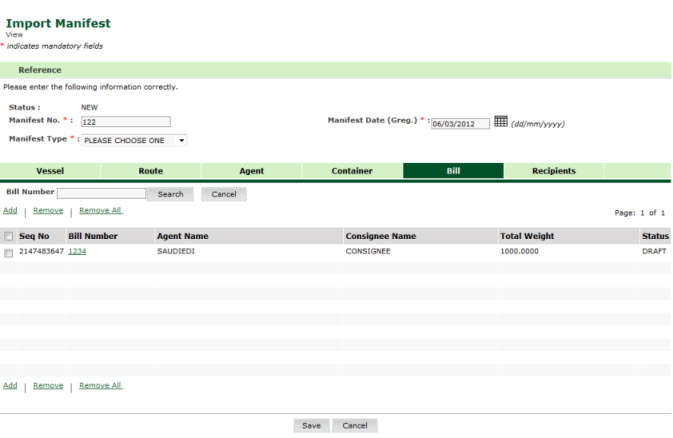Screen dimensions: 673x438
Task: Select the Container tab
Action: 352,171
